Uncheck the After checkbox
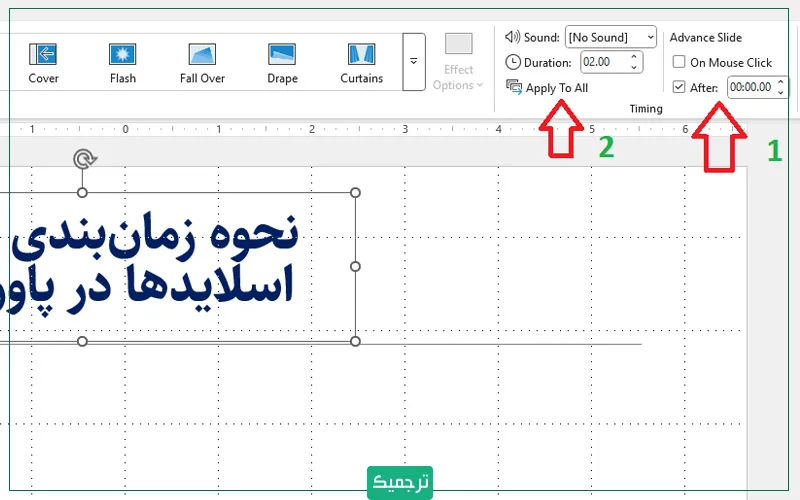This screenshot has width=800, height=500. tap(679, 87)
